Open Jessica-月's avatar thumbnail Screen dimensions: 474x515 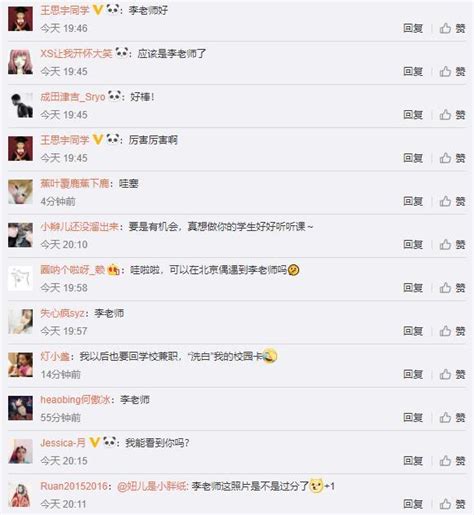point(20,451)
